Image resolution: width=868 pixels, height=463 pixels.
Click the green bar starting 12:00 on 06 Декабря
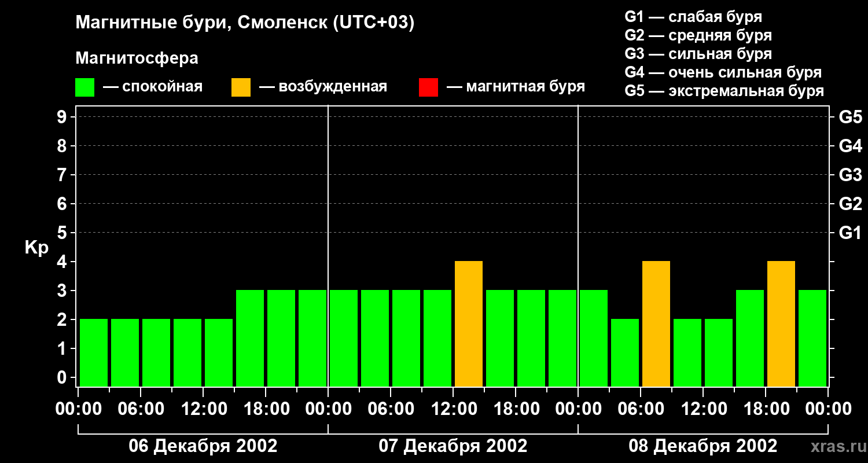(219, 353)
